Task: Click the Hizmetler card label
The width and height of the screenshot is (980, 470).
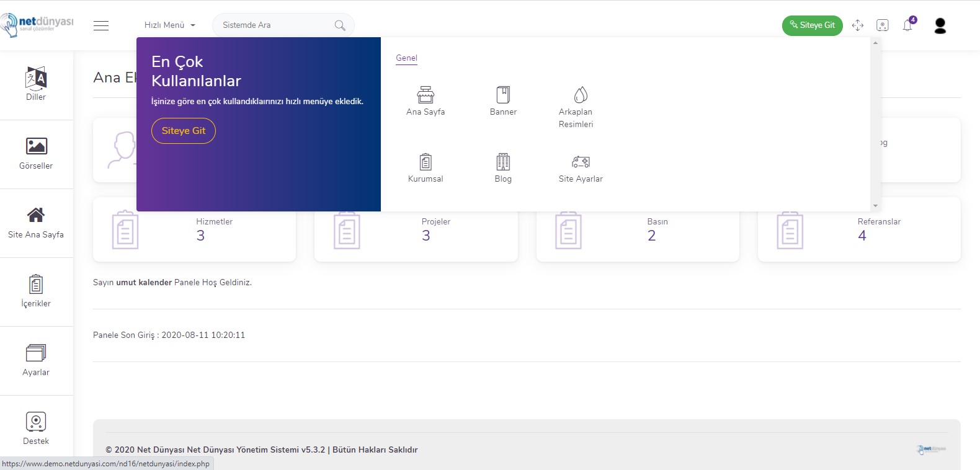Action: (215, 221)
